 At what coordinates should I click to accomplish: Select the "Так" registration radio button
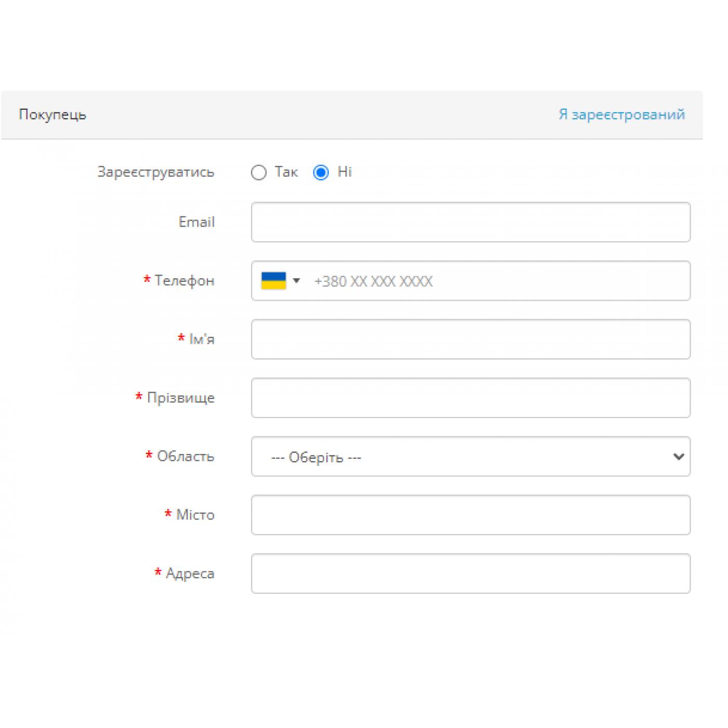258,173
